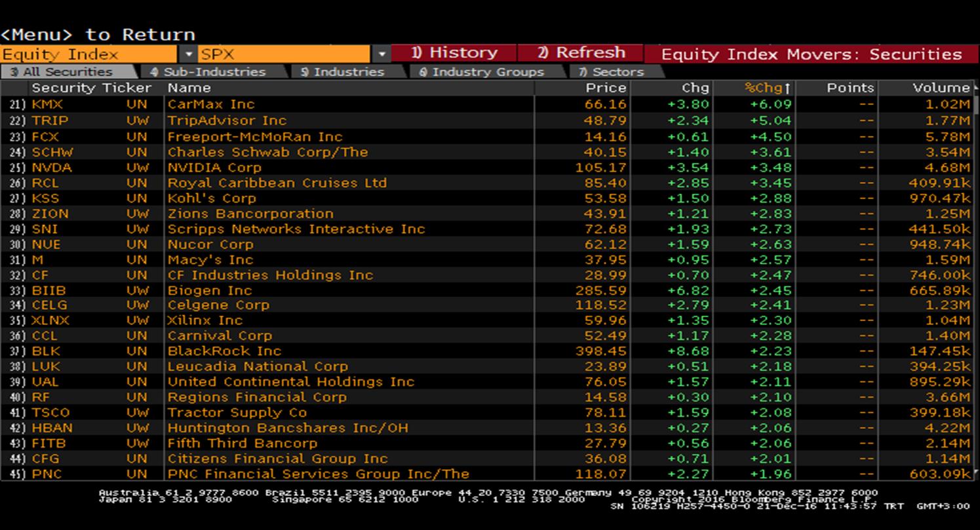Screen dimensions: 980x530
Task: Click United Continental Holdings Inc name
Action: tap(291, 382)
